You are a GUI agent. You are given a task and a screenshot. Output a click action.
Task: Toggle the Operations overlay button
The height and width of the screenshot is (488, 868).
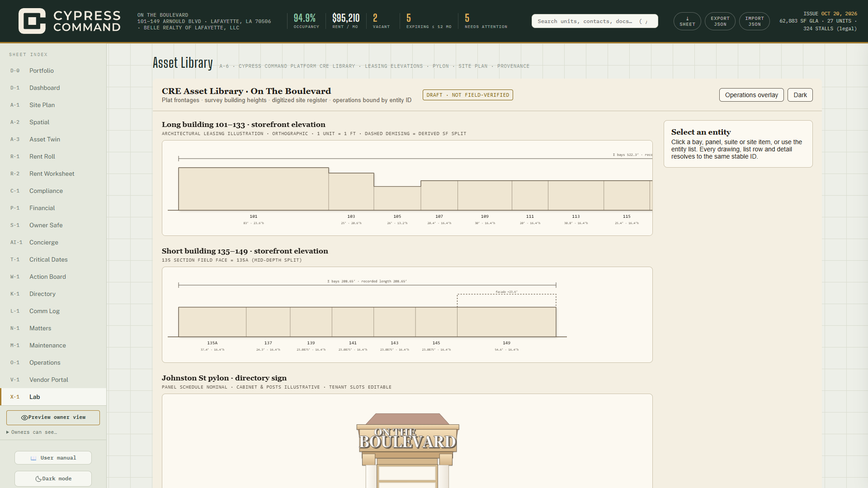(x=751, y=95)
